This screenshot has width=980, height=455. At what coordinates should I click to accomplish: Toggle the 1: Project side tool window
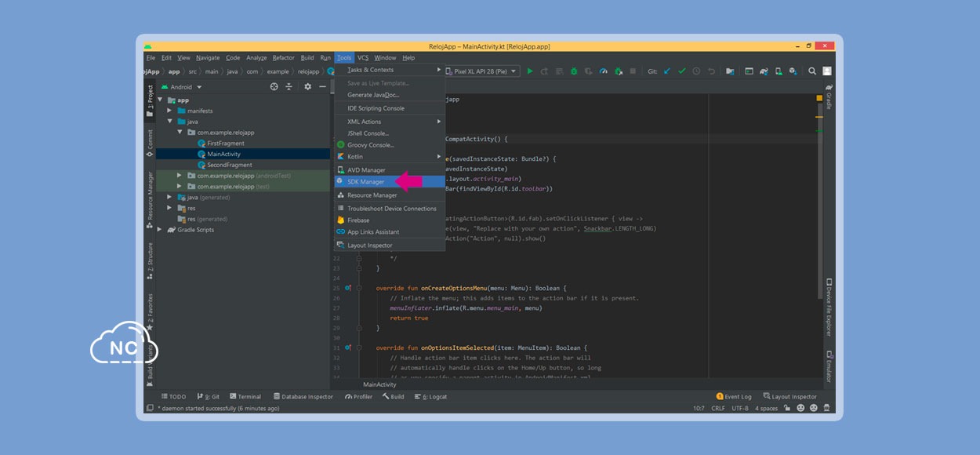pos(150,101)
